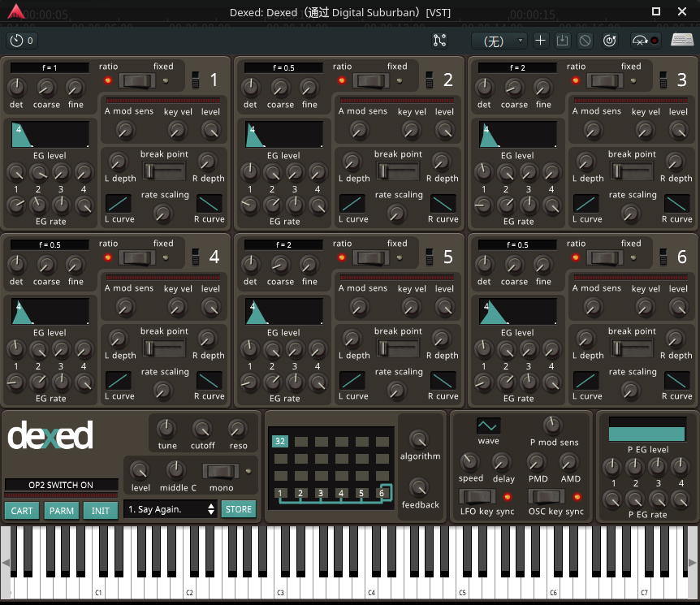Click the cutoff knob
The image size is (700, 605).
pyautogui.click(x=202, y=429)
